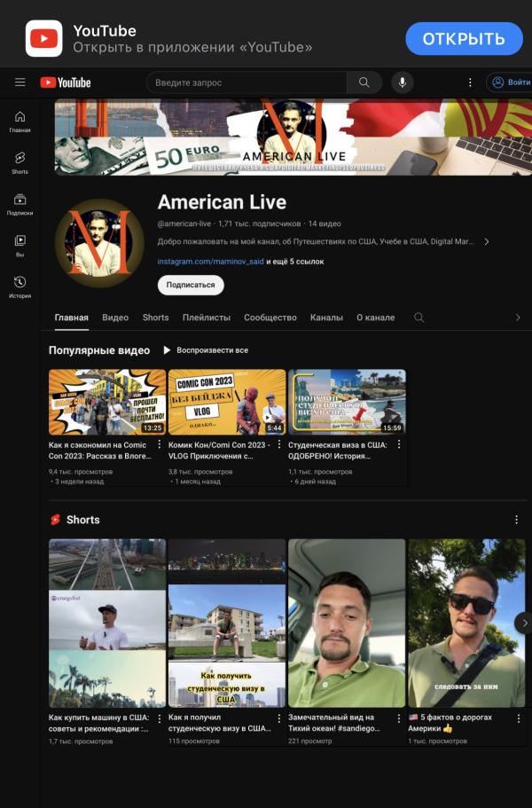The height and width of the screenshot is (808, 532).
Task: Open short Как получить студенческую визу thumbnail
Action: tap(227, 623)
